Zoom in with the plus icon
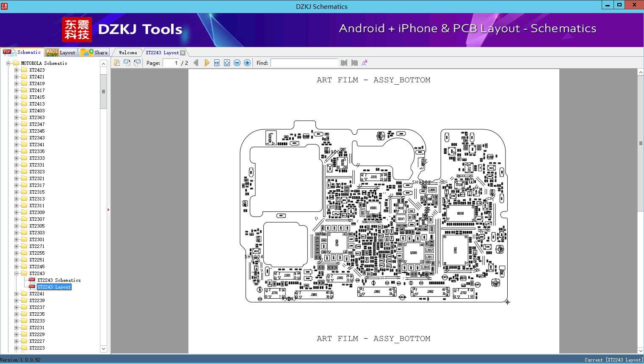The image size is (644, 364). click(247, 63)
